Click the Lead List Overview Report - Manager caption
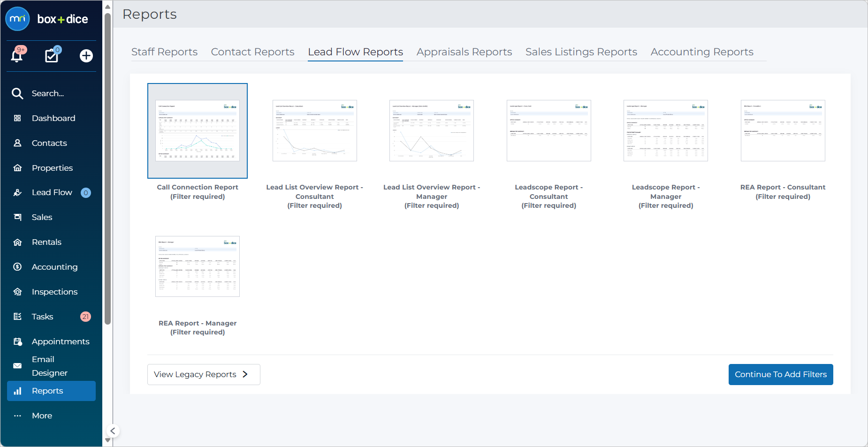The image size is (868, 447). click(432, 197)
